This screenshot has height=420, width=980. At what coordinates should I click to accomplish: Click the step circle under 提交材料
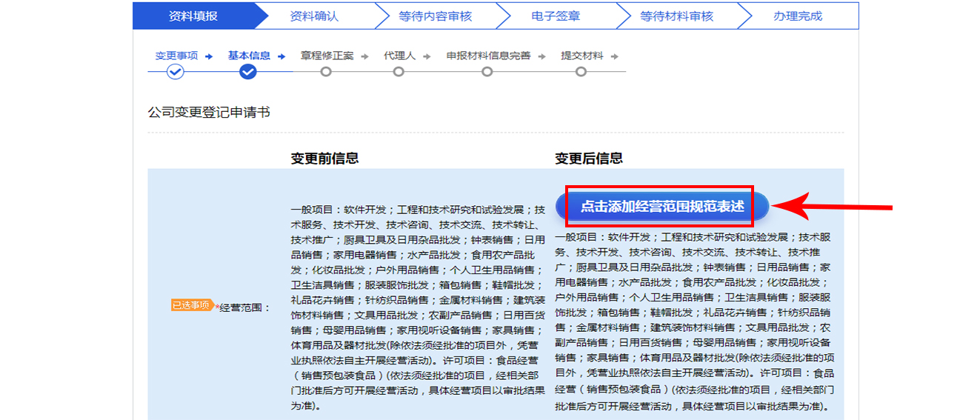[x=581, y=72]
